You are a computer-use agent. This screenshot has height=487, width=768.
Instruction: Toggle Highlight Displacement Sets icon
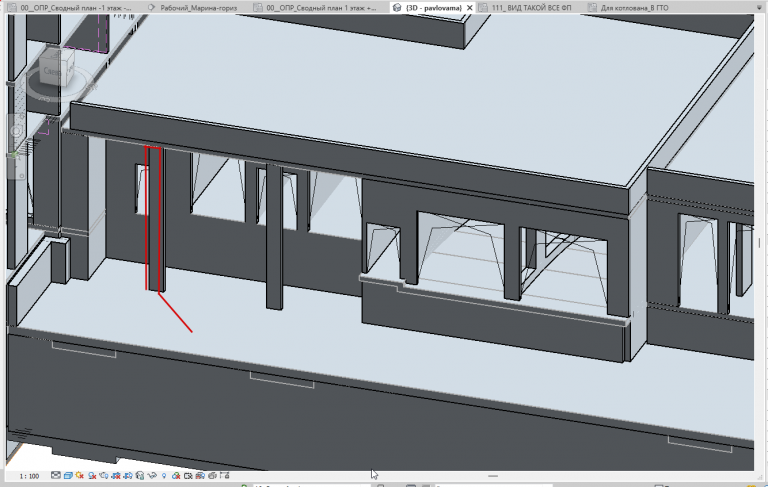(213, 476)
